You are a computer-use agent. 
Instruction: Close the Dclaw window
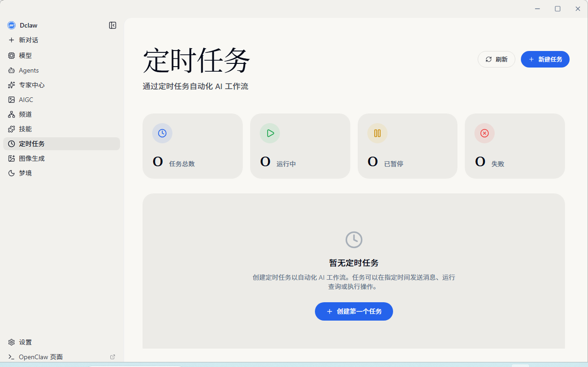click(x=578, y=9)
